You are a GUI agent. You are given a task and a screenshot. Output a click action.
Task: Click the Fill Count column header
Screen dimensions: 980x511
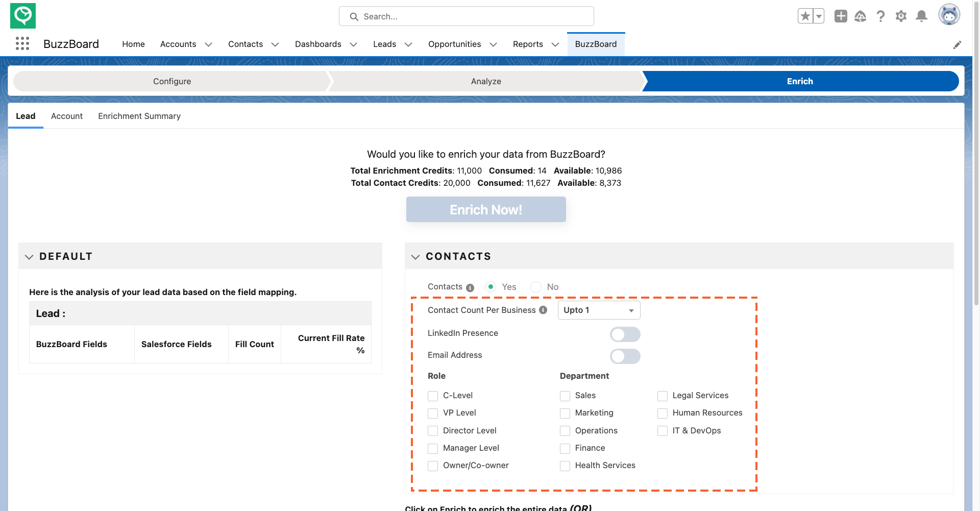click(254, 344)
